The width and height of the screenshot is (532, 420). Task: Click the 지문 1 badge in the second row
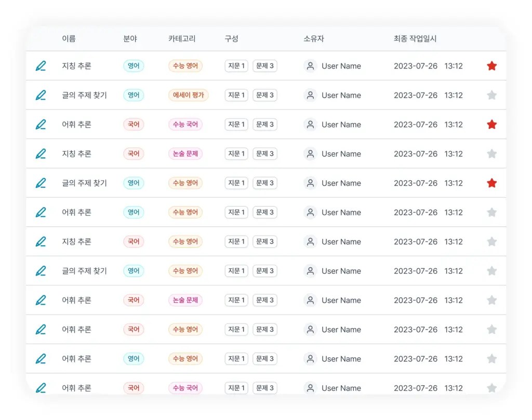tap(236, 96)
